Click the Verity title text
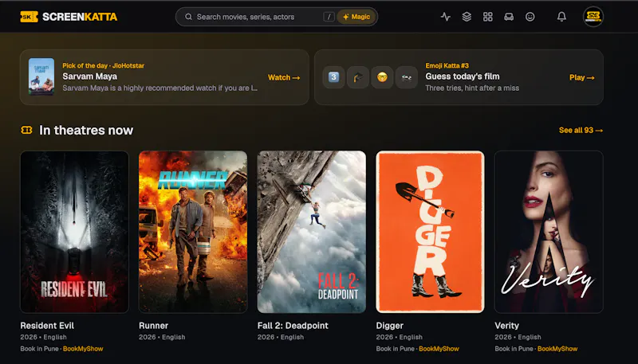Image resolution: width=638 pixels, height=364 pixels. (x=507, y=326)
